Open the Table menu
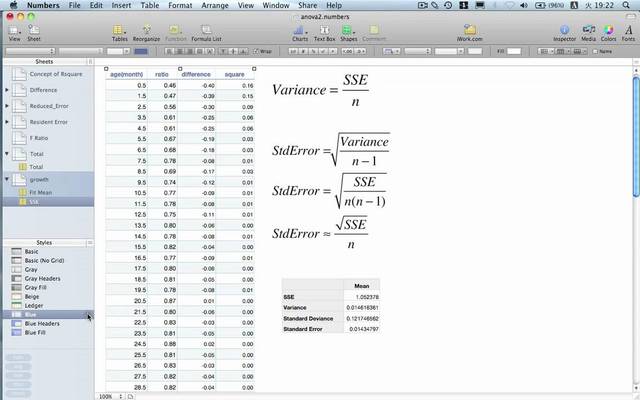The image size is (640, 400). point(150,5)
